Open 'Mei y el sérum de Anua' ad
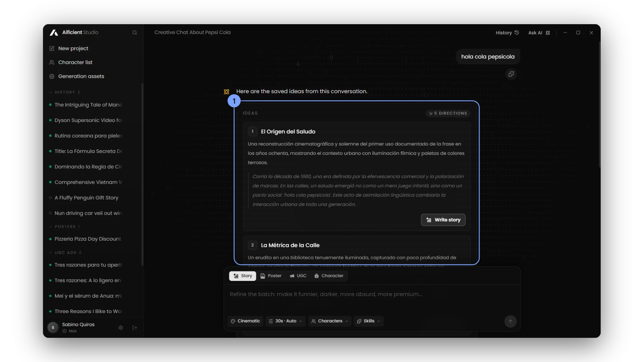644x362 pixels. pyautogui.click(x=89, y=296)
